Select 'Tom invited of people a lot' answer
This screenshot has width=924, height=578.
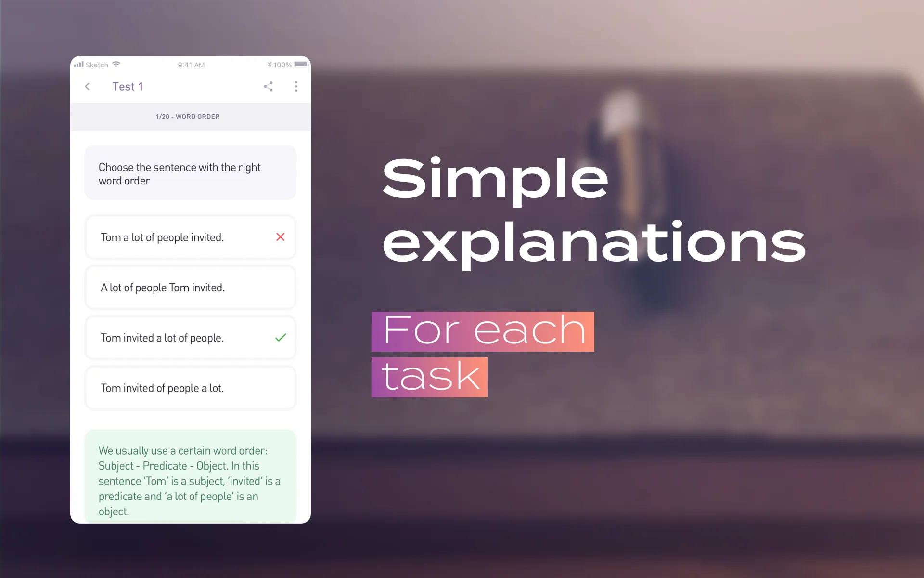pyautogui.click(x=191, y=387)
